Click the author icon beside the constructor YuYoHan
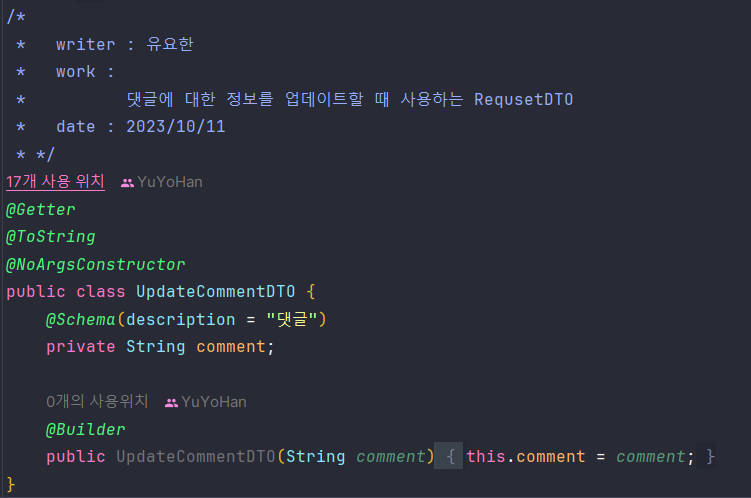The width and height of the screenshot is (751, 498). pos(171,403)
